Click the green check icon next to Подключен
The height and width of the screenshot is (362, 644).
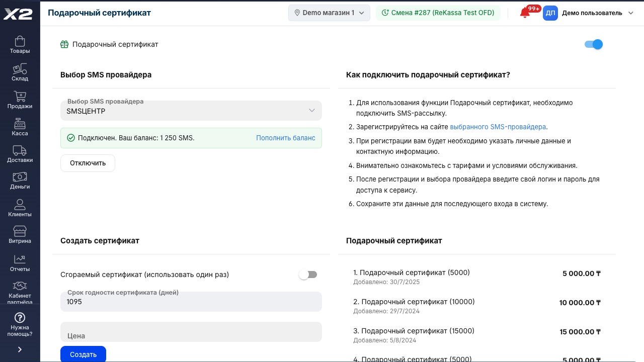tap(71, 138)
